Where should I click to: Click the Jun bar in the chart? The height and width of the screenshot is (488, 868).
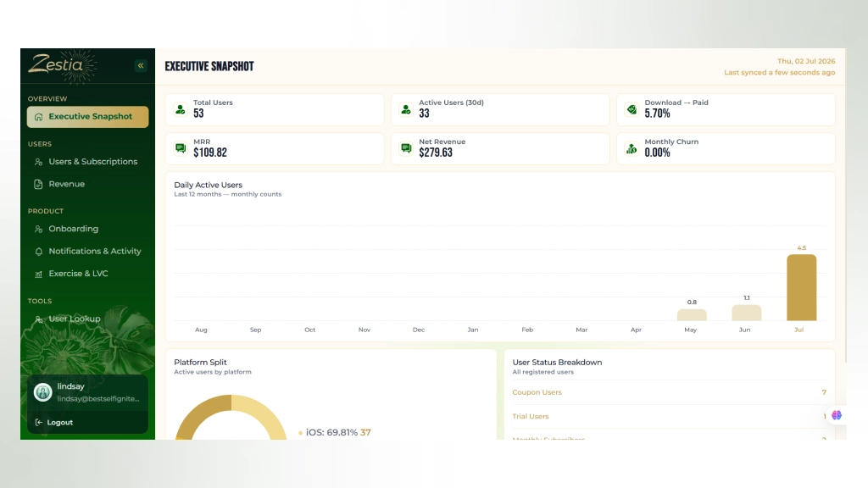746,313
